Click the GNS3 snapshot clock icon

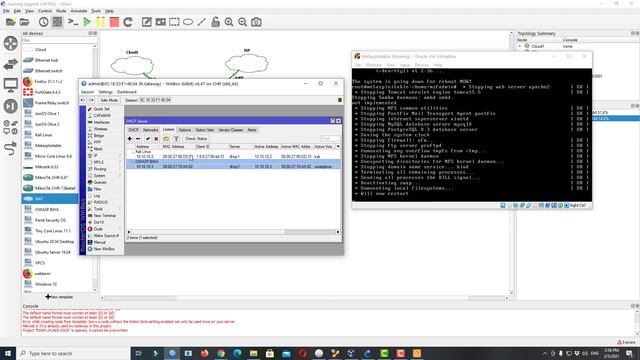pyautogui.click(x=43, y=22)
